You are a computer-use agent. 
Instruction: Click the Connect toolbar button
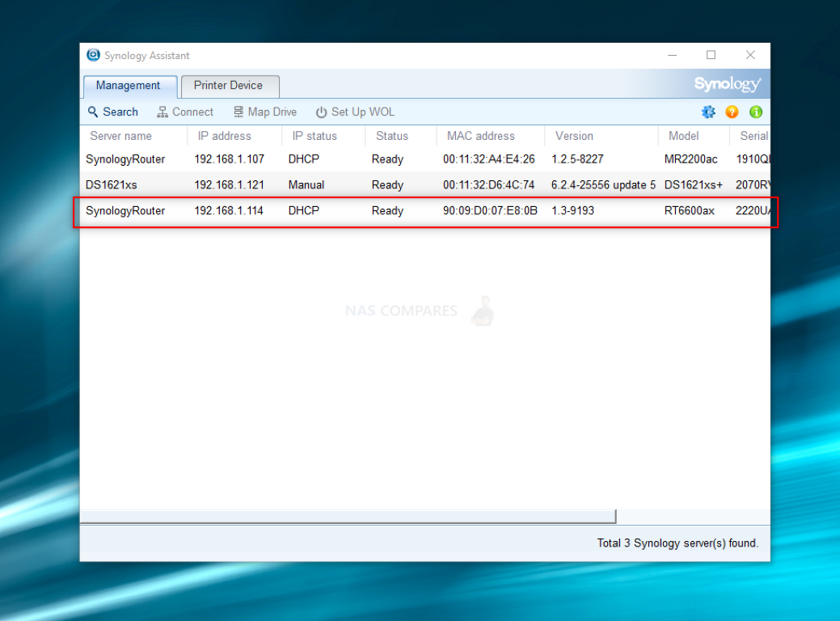coord(185,112)
